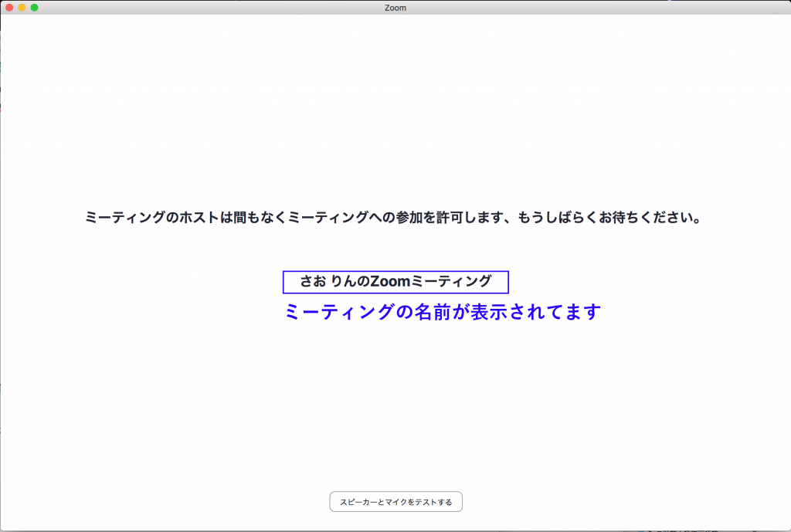This screenshot has height=532, width=791.
Task: Click お待ちください at the end of the waiting message
Action: pos(655,218)
